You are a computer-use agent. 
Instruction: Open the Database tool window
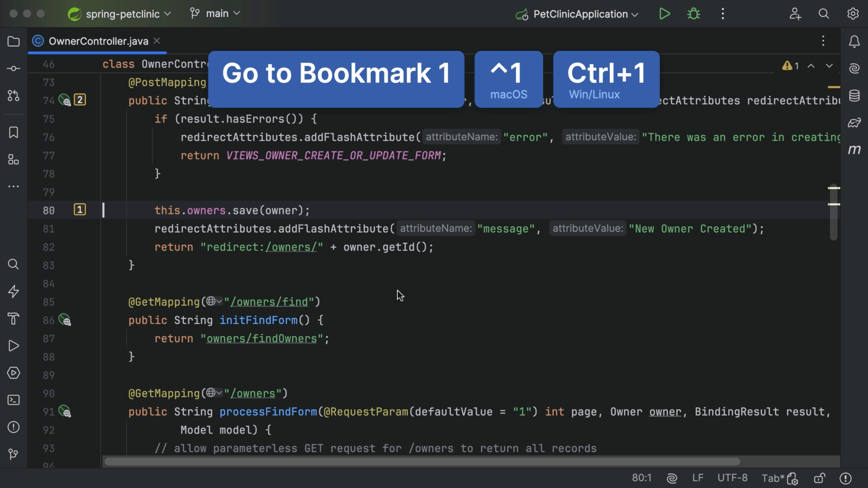click(x=854, y=96)
